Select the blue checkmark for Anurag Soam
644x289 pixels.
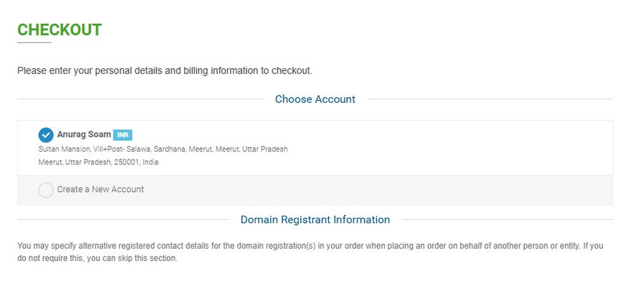pyautogui.click(x=45, y=135)
